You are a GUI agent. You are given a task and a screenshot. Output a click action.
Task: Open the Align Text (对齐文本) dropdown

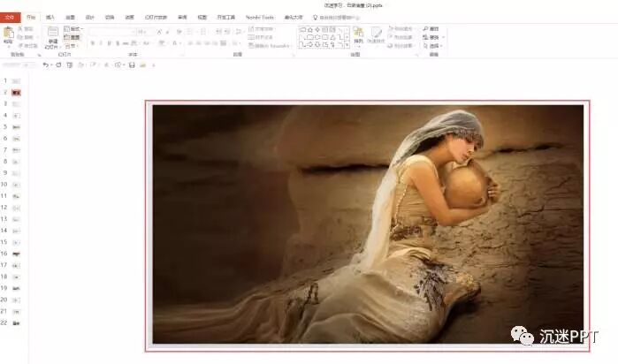[x=261, y=37]
